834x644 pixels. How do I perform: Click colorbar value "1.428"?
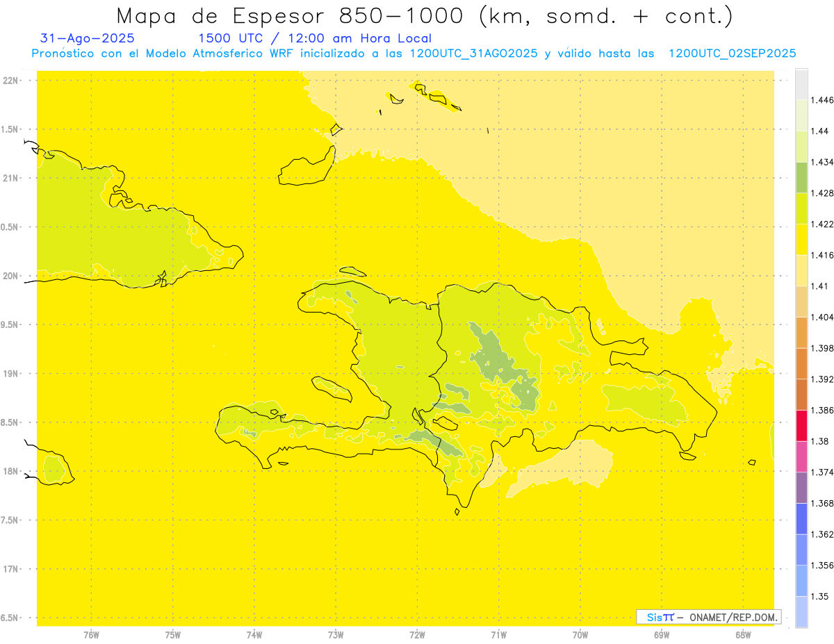(822, 193)
